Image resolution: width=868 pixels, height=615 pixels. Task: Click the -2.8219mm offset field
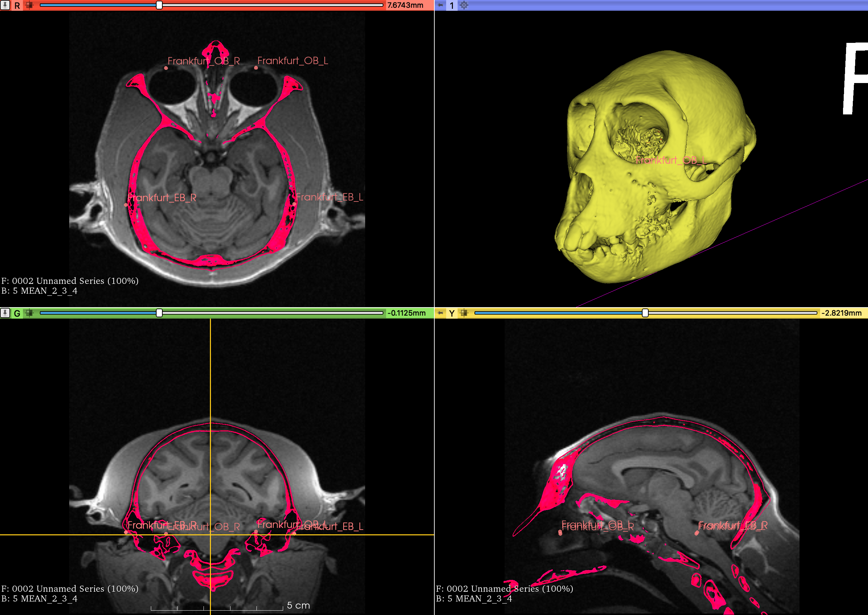coord(841,313)
